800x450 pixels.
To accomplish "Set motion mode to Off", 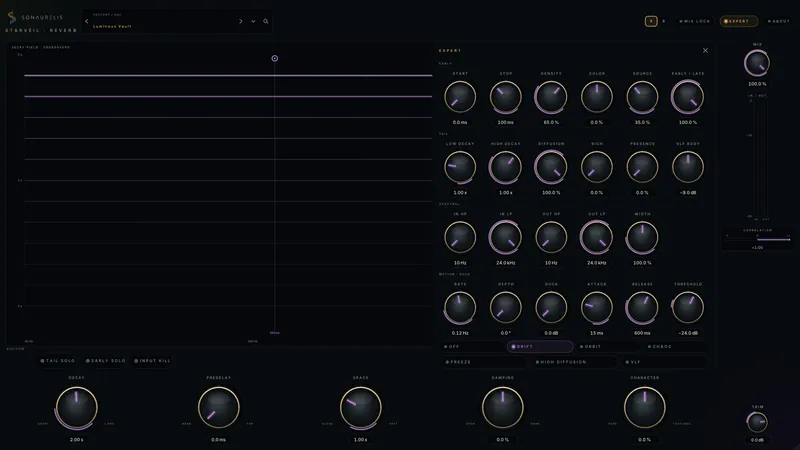I will (x=473, y=346).
